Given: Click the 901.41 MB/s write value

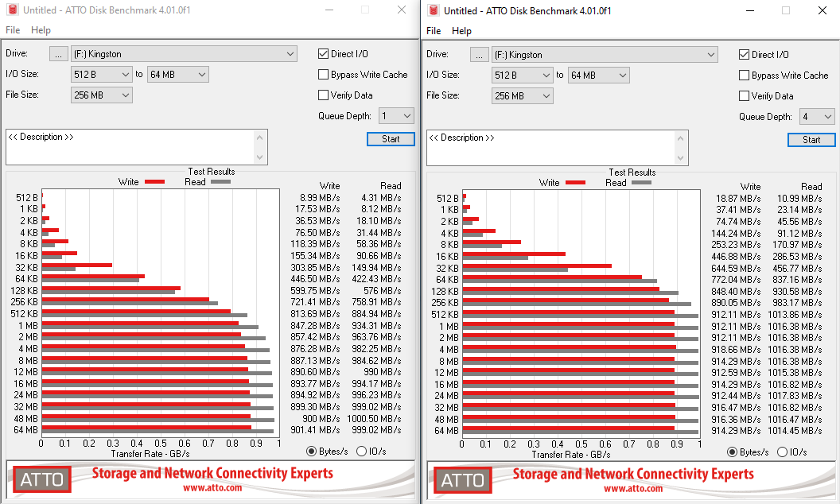Looking at the screenshot, I should [315, 429].
